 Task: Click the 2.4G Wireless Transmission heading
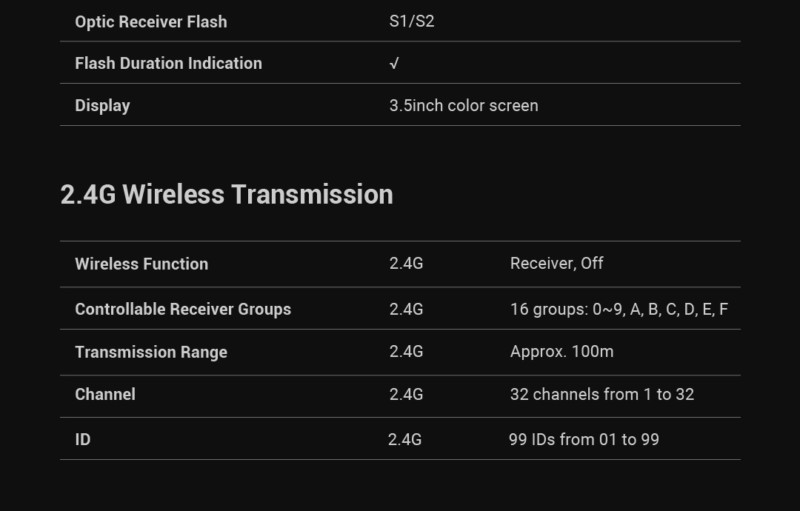point(227,194)
